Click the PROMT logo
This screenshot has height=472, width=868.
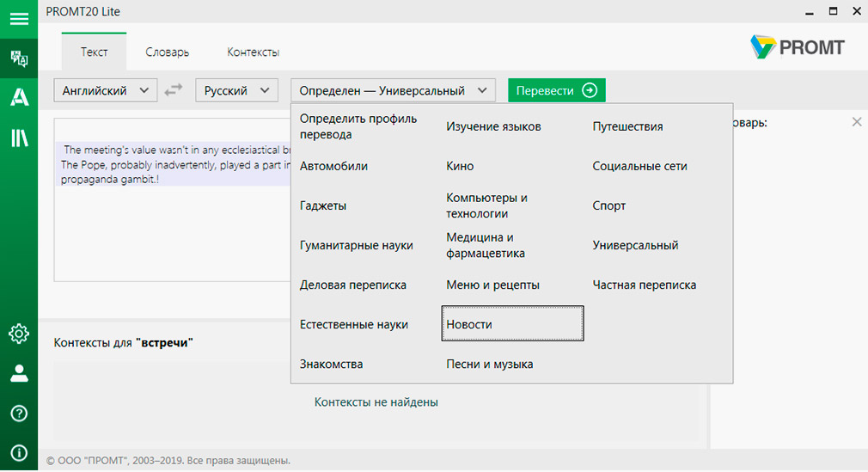(798, 47)
